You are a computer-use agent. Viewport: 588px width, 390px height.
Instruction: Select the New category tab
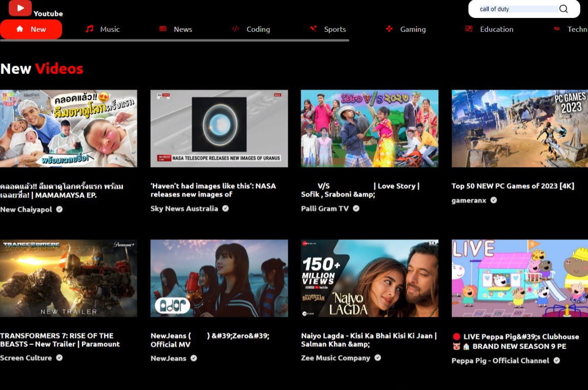[31, 29]
